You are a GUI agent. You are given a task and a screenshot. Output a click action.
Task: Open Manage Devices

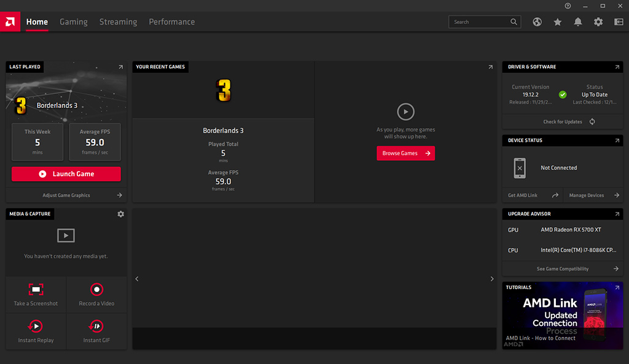click(x=586, y=195)
